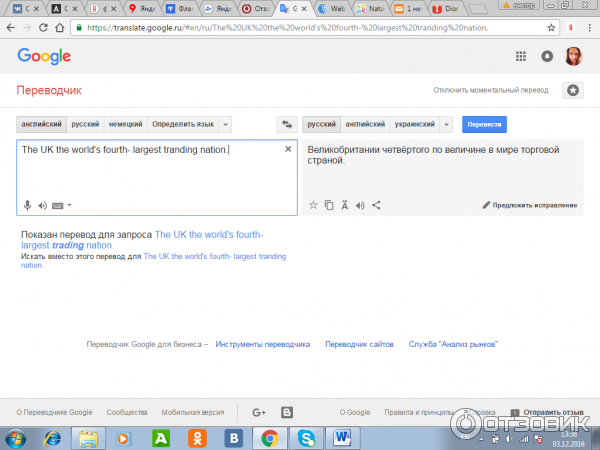Open Skype from the Windows taskbar
The width and height of the screenshot is (600, 450).
click(306, 437)
